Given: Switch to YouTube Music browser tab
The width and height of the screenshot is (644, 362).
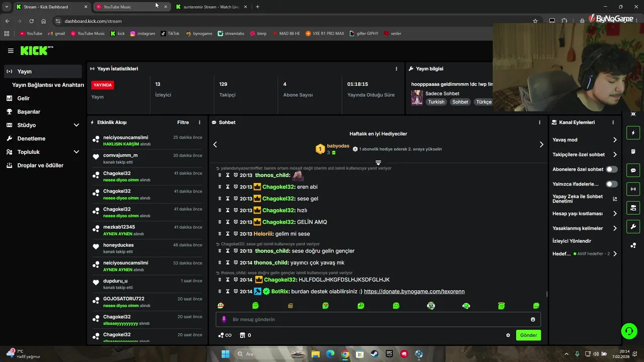Looking at the screenshot, I should (132, 7).
